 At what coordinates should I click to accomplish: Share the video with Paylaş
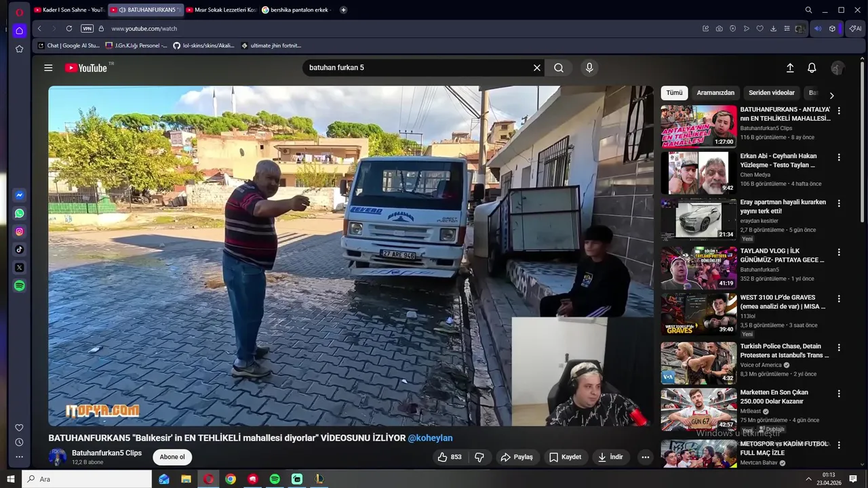[x=517, y=457]
